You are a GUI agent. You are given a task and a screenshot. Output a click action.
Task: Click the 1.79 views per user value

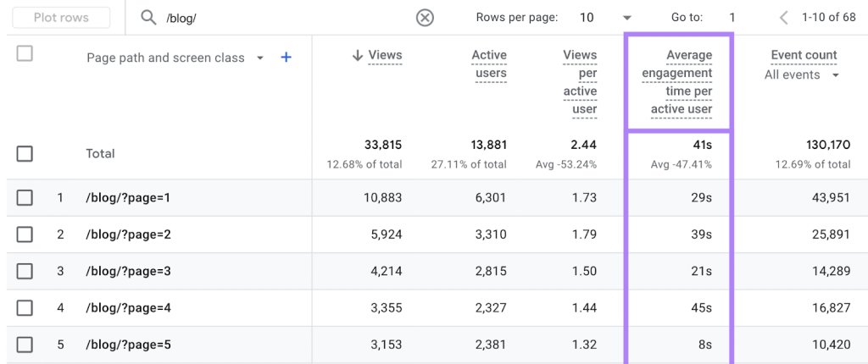(585, 234)
